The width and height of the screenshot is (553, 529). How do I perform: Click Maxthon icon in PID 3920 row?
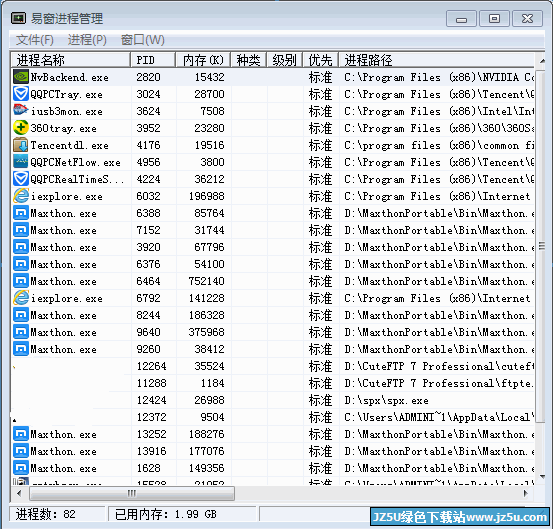tap(21, 247)
